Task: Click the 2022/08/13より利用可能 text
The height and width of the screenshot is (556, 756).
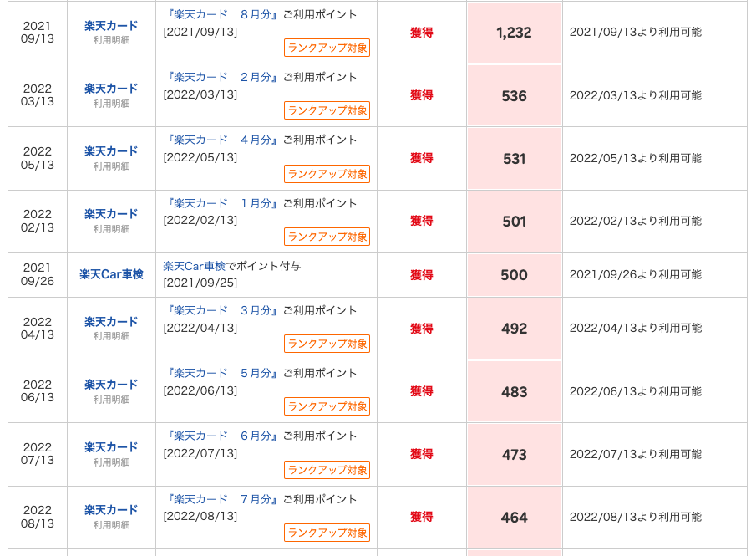Action: click(635, 518)
